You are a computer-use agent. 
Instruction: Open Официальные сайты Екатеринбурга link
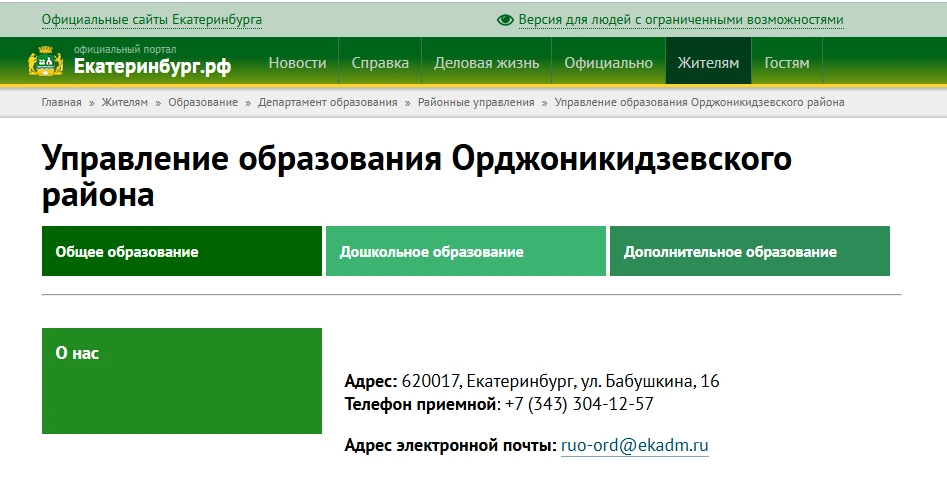pos(152,20)
